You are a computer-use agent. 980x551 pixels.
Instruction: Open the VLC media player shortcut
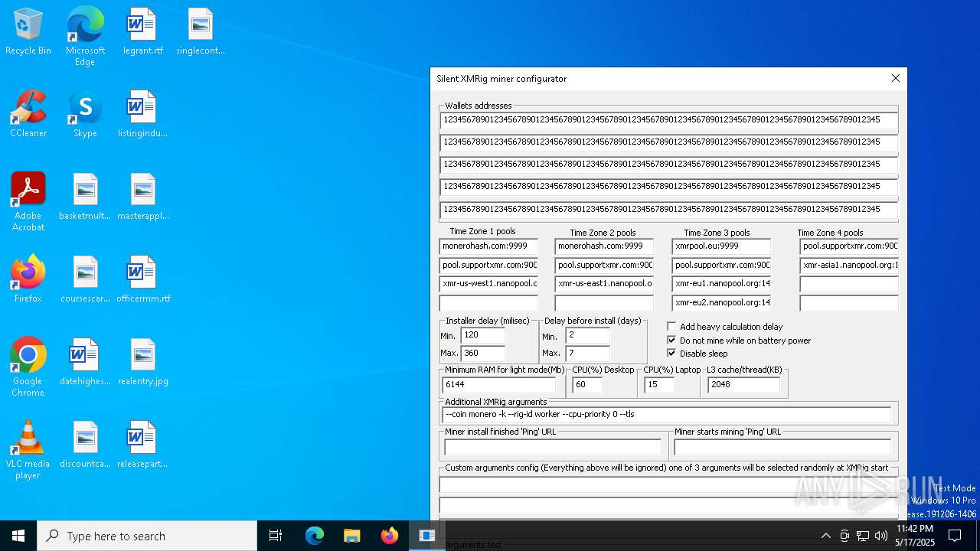coord(28,450)
